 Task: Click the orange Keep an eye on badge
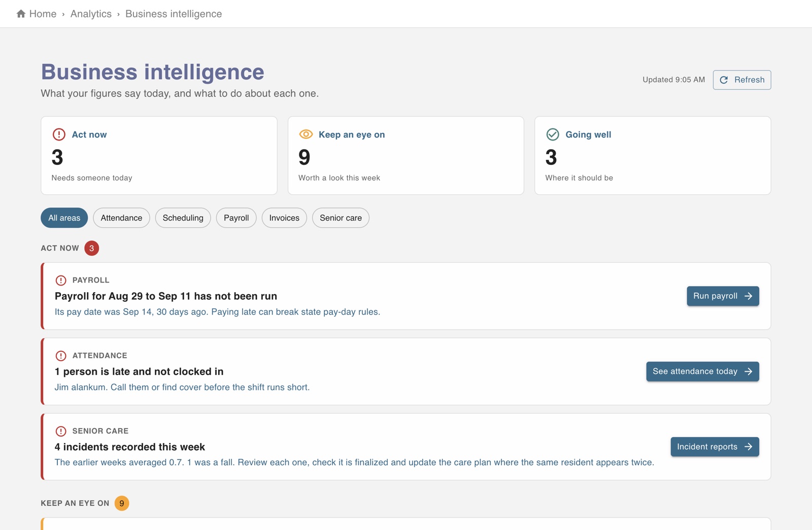click(122, 503)
